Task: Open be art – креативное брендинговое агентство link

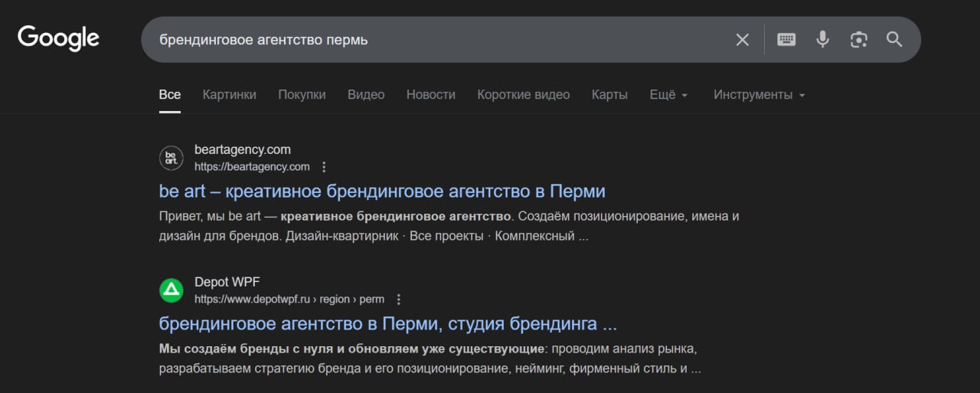Action: click(x=382, y=191)
